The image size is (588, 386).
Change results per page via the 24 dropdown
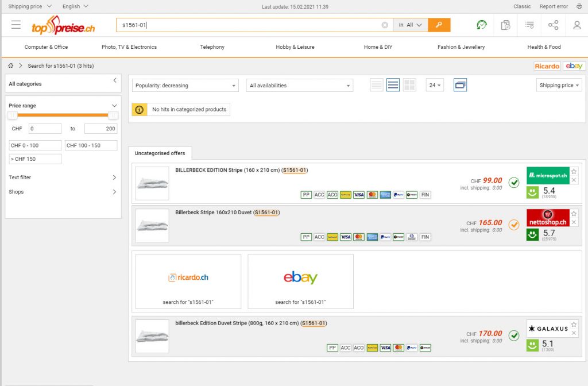(x=435, y=84)
